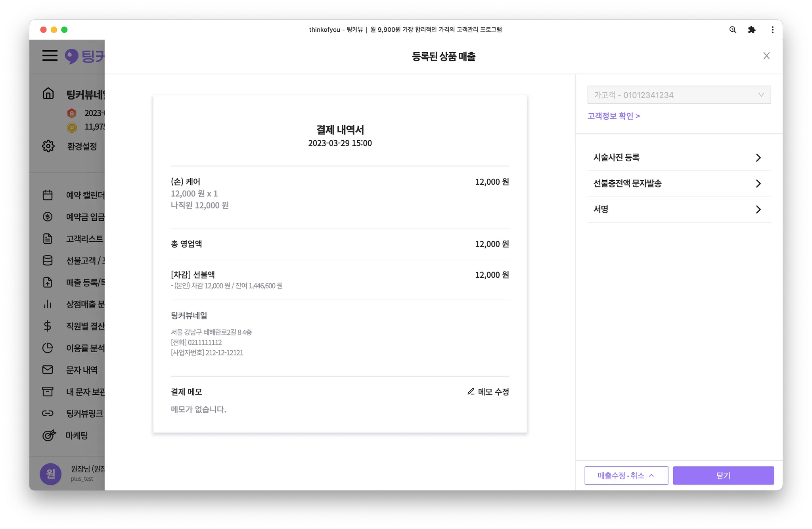This screenshot has height=529, width=812.
Task: Select 이용률 분석 menu item
Action: (85, 348)
